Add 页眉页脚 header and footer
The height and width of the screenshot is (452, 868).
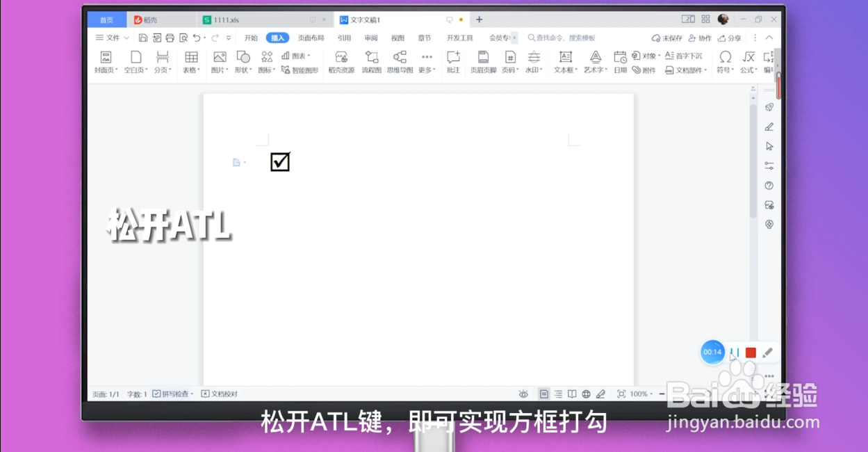click(483, 61)
